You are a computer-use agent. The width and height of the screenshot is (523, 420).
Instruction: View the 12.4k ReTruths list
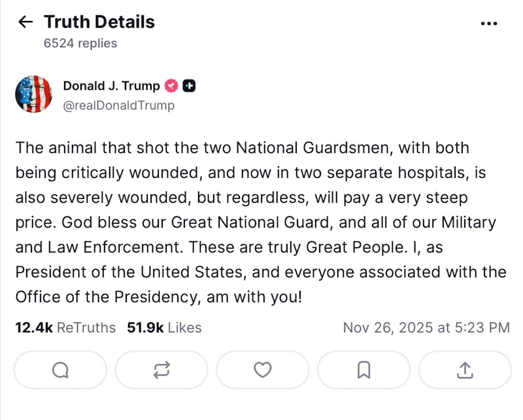click(x=65, y=328)
